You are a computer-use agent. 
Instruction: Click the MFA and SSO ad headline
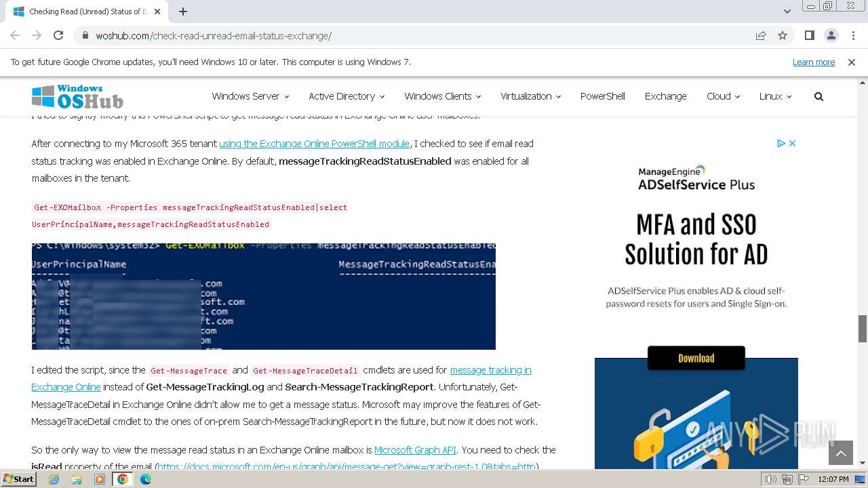[696, 239]
